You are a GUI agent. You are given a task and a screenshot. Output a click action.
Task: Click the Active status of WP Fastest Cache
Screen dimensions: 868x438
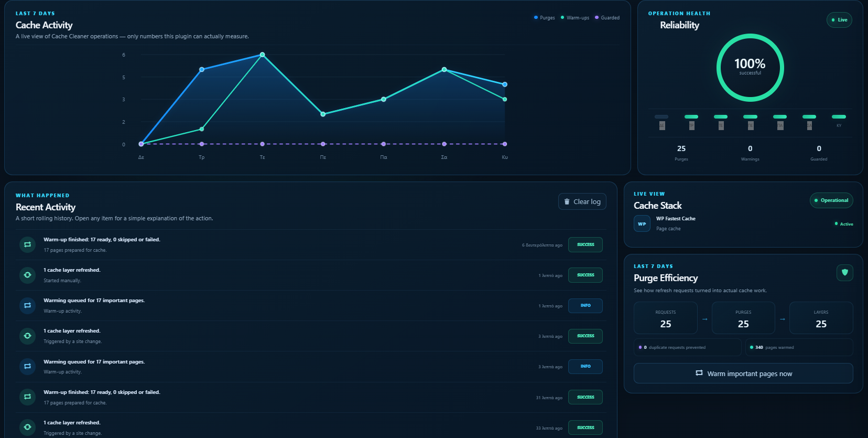pyautogui.click(x=844, y=224)
